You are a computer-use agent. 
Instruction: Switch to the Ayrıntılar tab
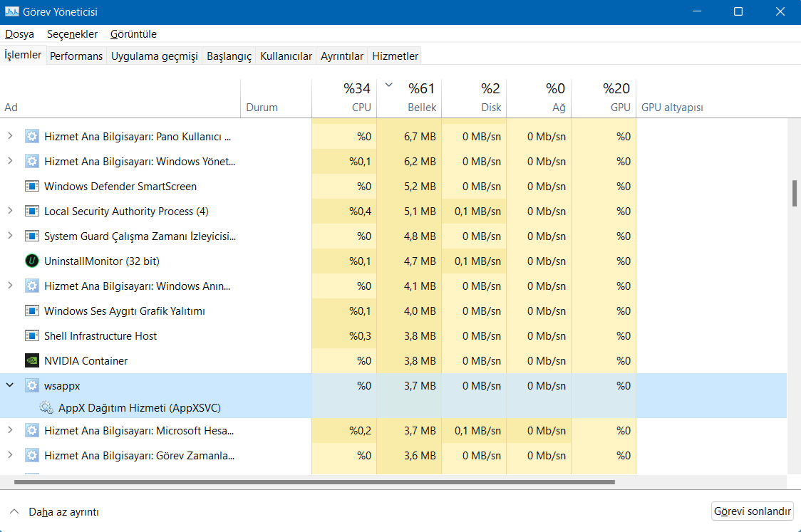(x=342, y=56)
